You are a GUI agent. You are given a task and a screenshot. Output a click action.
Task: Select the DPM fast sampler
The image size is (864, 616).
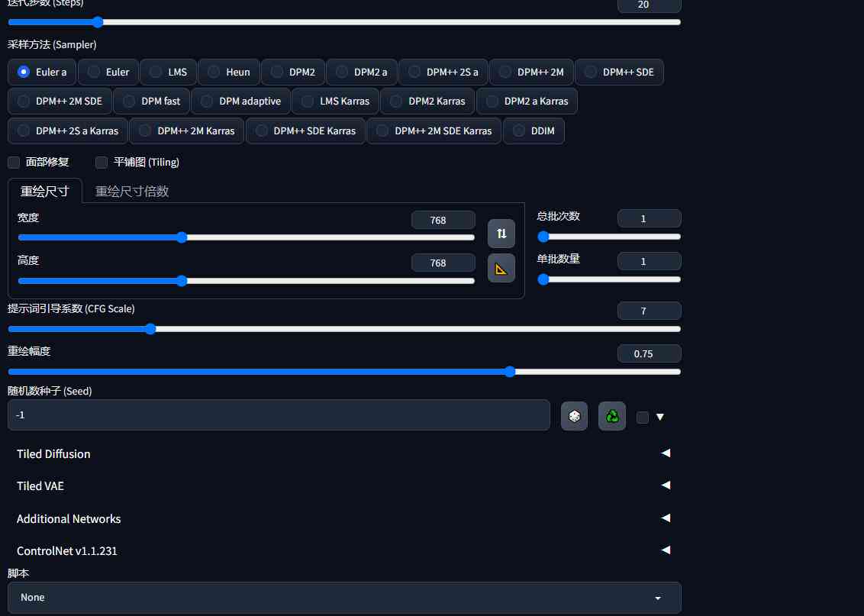(x=152, y=102)
